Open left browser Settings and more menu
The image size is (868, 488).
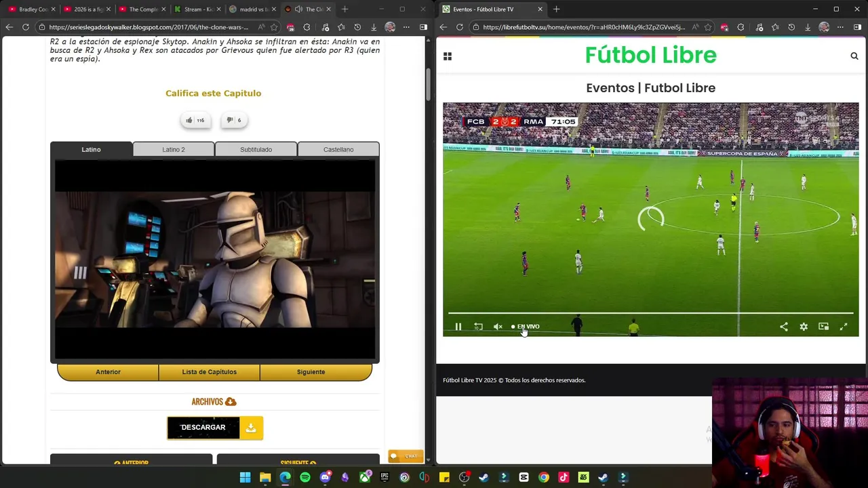pos(406,27)
